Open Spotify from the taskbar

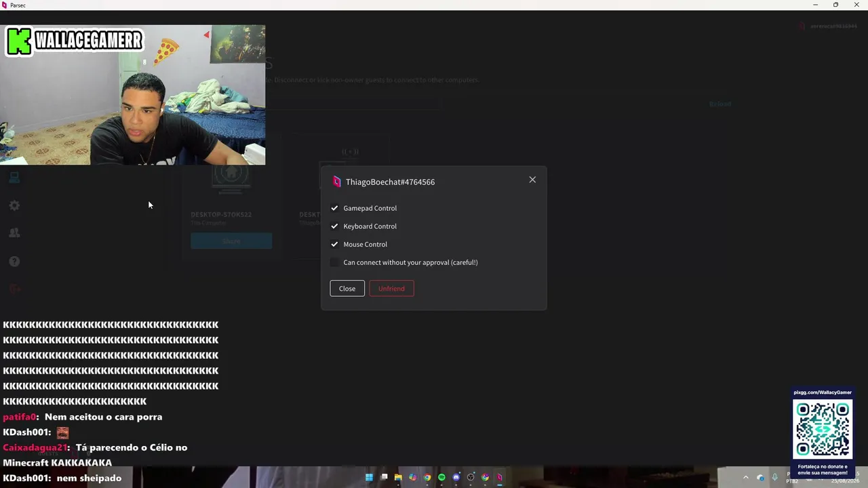(x=441, y=477)
